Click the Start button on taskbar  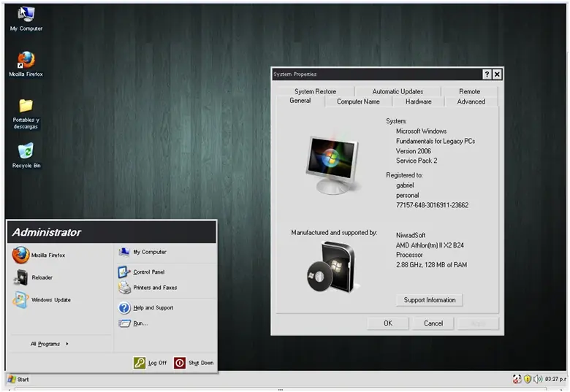pos(18,380)
